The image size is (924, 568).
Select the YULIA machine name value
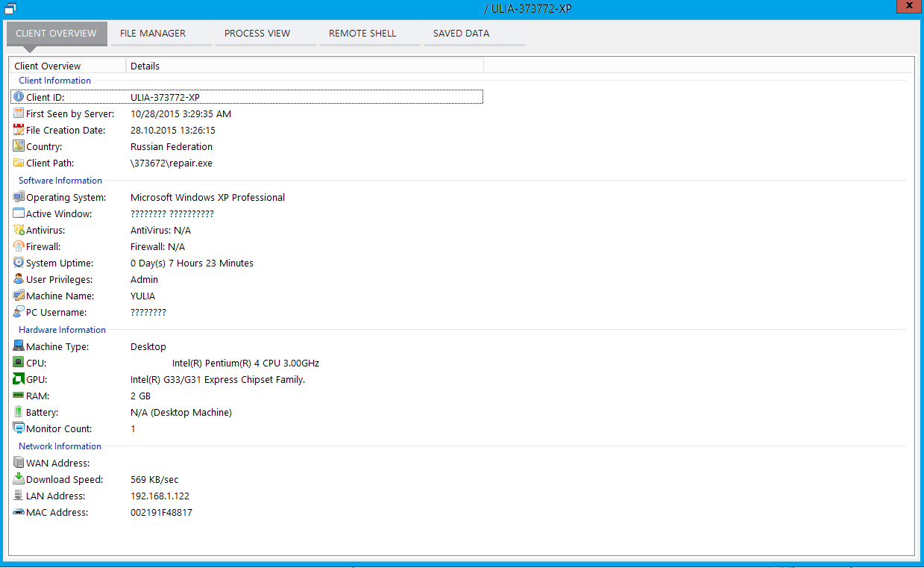143,296
